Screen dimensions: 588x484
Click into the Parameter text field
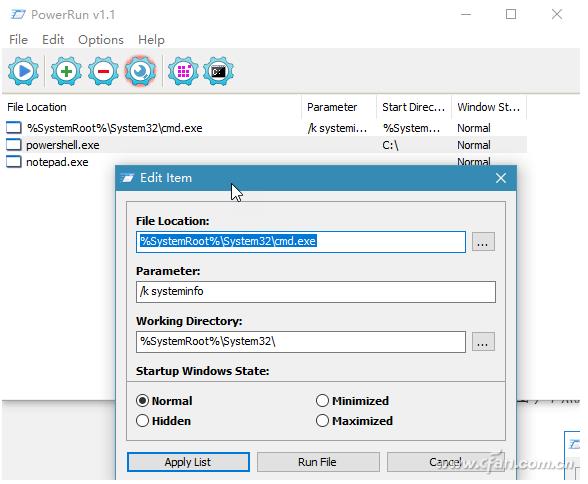316,292
